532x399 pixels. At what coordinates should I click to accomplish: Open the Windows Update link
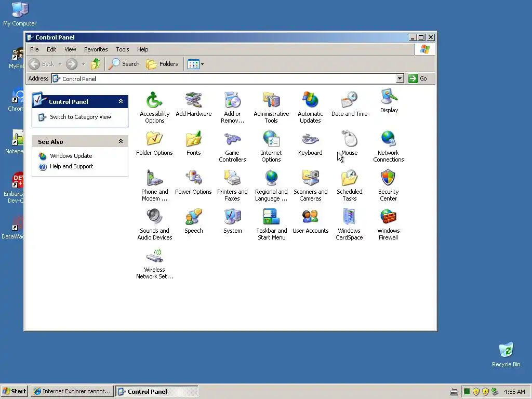point(71,156)
